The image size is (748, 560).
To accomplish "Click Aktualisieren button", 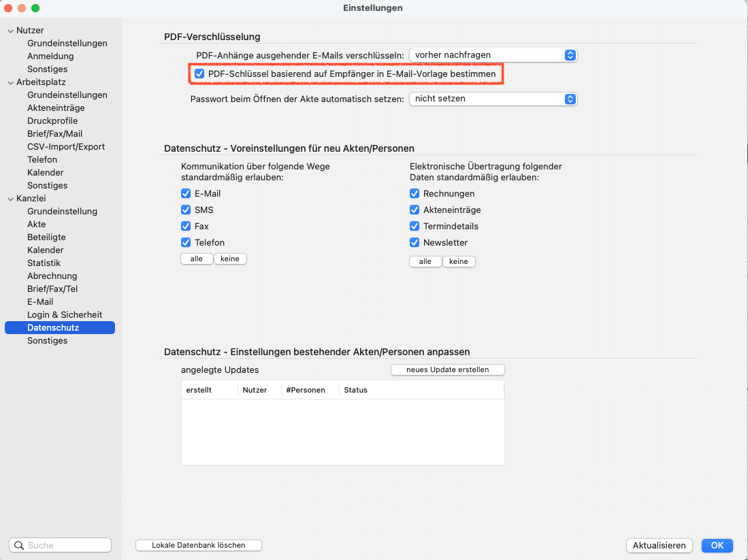I will coord(659,546).
